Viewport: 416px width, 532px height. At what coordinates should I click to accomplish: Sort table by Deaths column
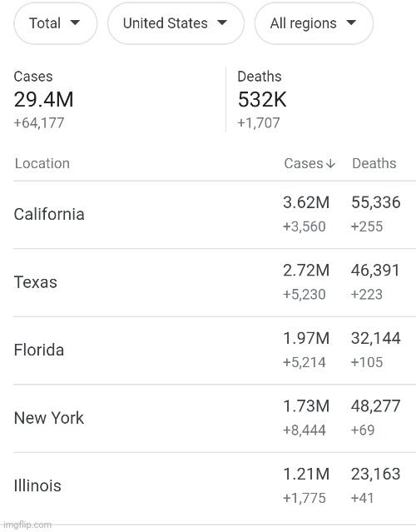pos(374,163)
